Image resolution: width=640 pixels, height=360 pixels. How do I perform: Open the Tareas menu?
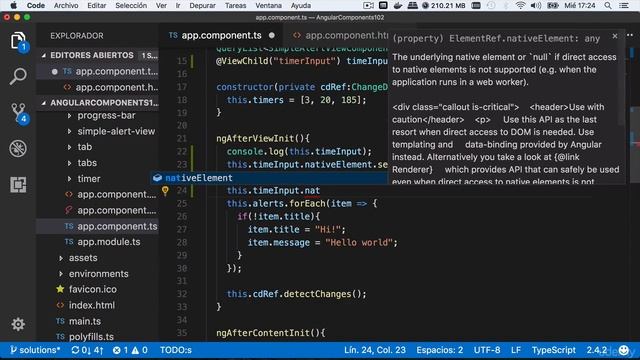(x=236, y=5)
